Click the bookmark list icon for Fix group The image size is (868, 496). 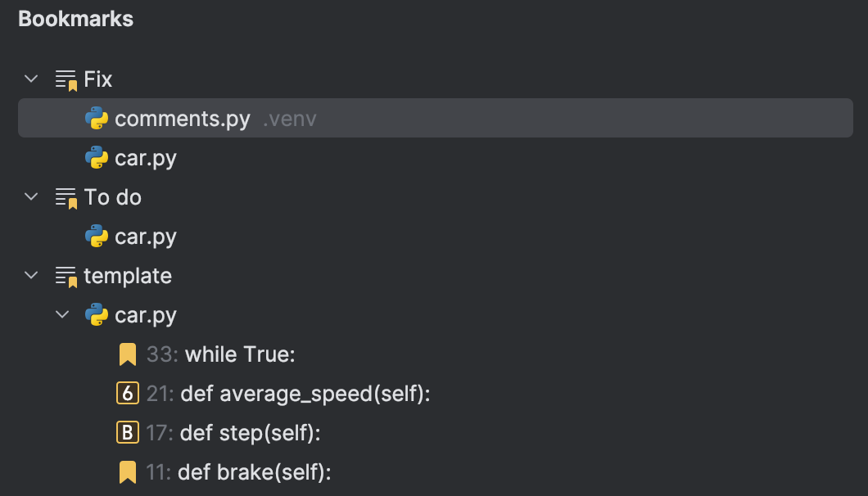(x=66, y=79)
